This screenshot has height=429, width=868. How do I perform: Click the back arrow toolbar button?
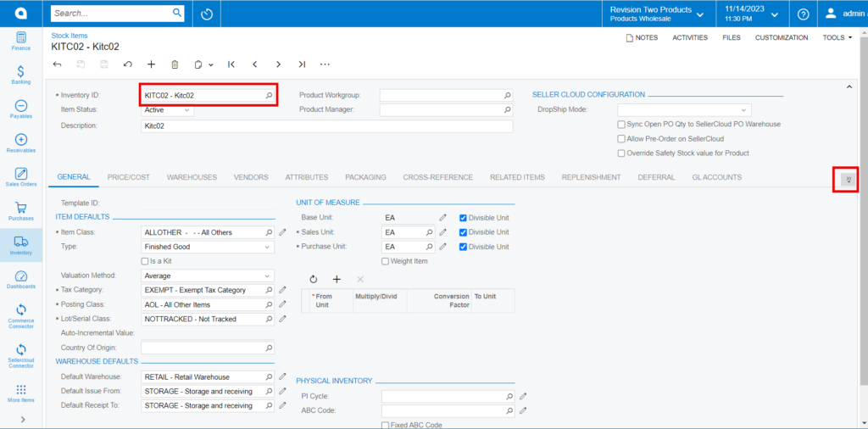57,64
